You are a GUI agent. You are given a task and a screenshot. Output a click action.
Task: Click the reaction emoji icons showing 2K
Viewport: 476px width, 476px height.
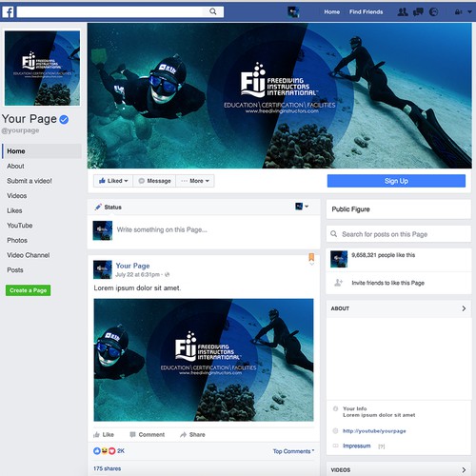[105, 450]
